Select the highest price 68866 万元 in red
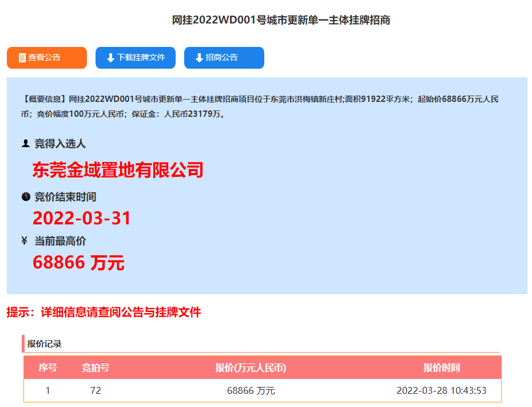Image resolution: width=532 pixels, height=407 pixels. tap(79, 262)
